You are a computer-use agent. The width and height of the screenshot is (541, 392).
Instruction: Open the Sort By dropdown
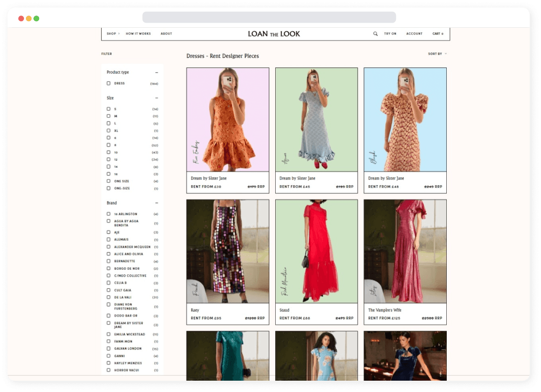pyautogui.click(x=437, y=54)
